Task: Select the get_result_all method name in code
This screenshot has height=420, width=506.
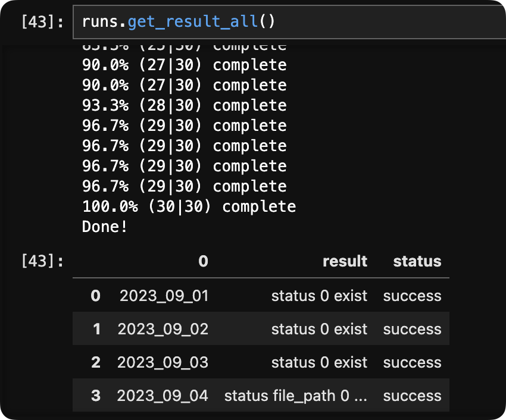Action: (x=193, y=22)
